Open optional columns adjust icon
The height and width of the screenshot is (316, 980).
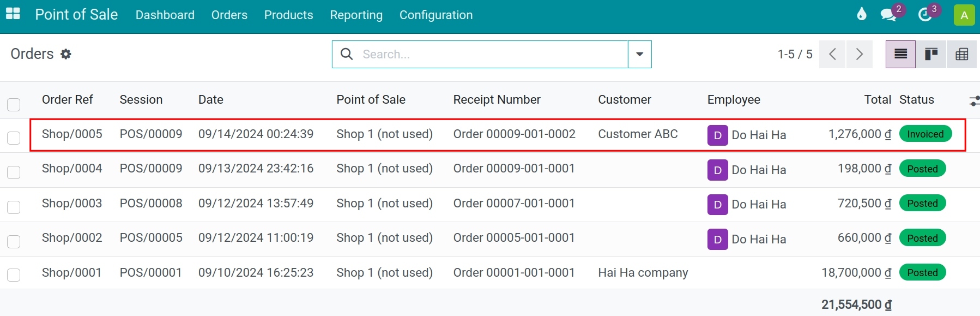click(974, 100)
